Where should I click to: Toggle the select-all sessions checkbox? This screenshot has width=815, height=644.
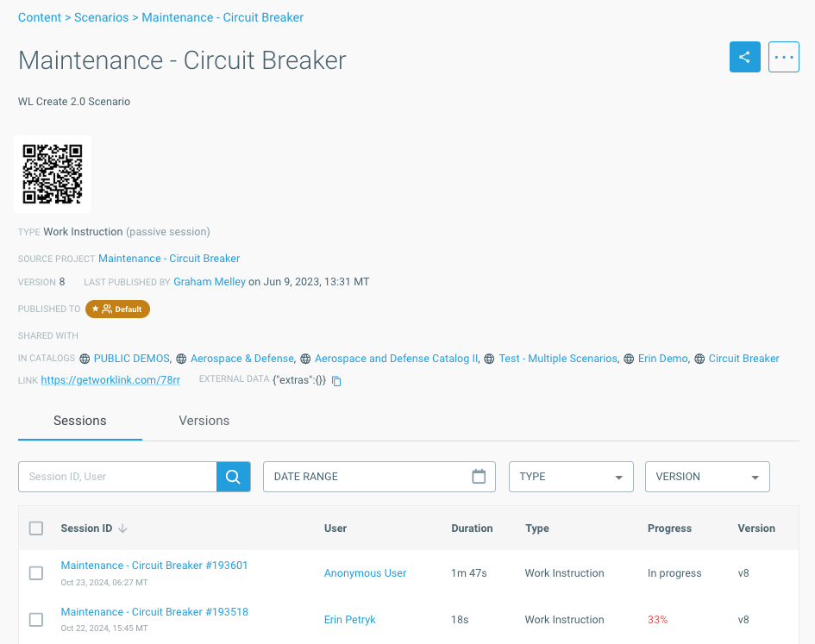(x=36, y=528)
